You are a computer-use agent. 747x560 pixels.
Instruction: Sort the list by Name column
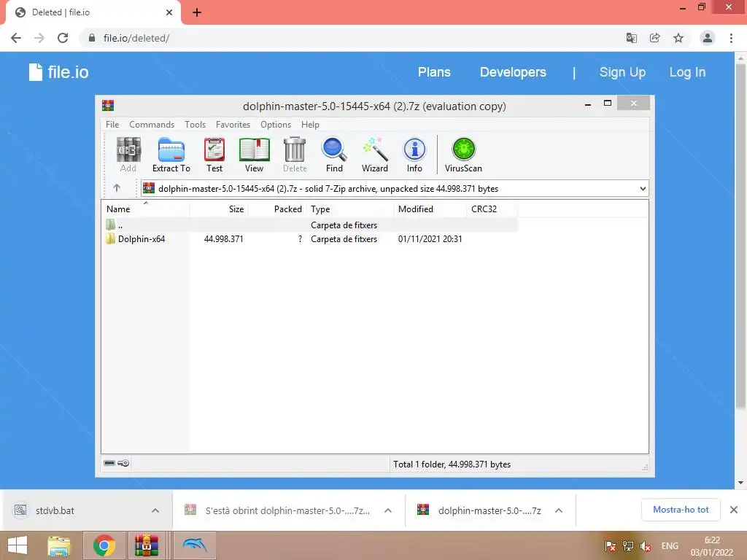(x=145, y=209)
